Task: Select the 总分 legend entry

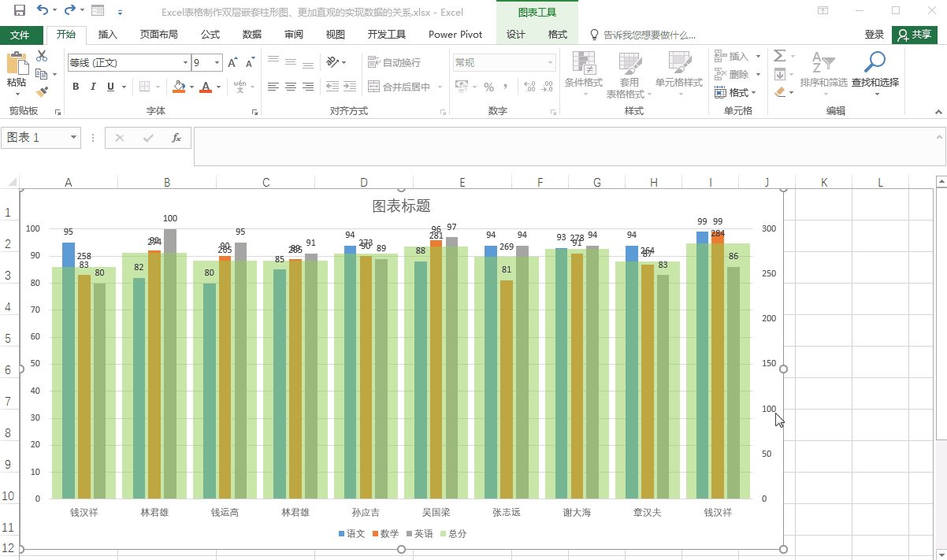Action: click(453, 533)
